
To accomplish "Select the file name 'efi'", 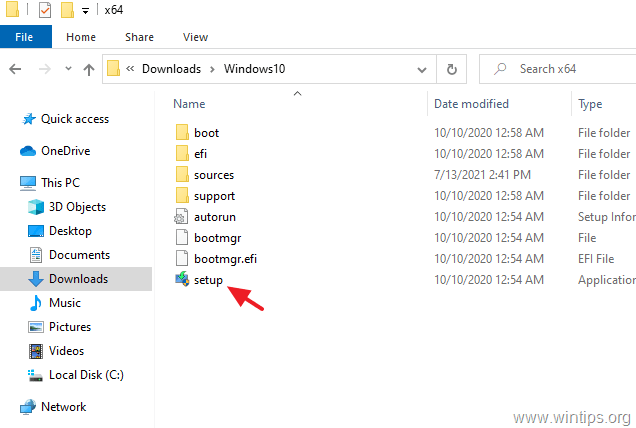I will point(200,154).
